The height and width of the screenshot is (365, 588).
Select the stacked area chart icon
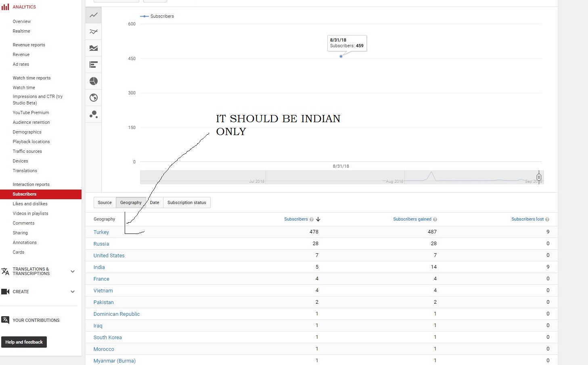point(94,48)
